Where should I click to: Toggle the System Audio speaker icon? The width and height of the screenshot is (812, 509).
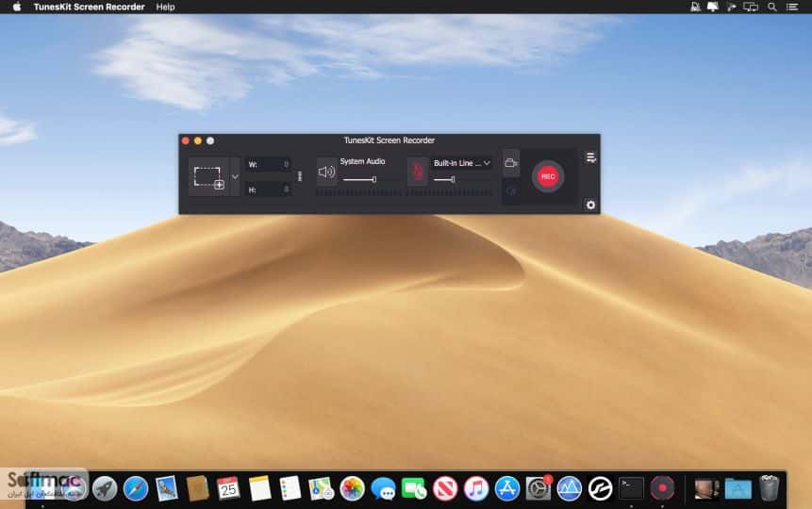point(326,172)
